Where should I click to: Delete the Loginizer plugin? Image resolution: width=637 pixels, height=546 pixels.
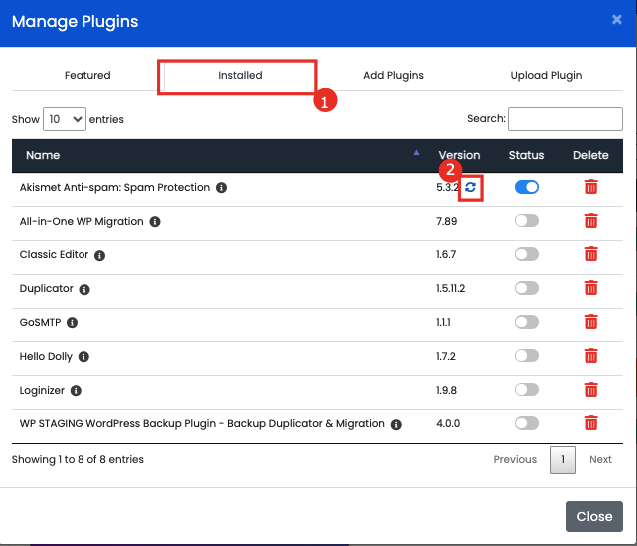[x=591, y=390]
